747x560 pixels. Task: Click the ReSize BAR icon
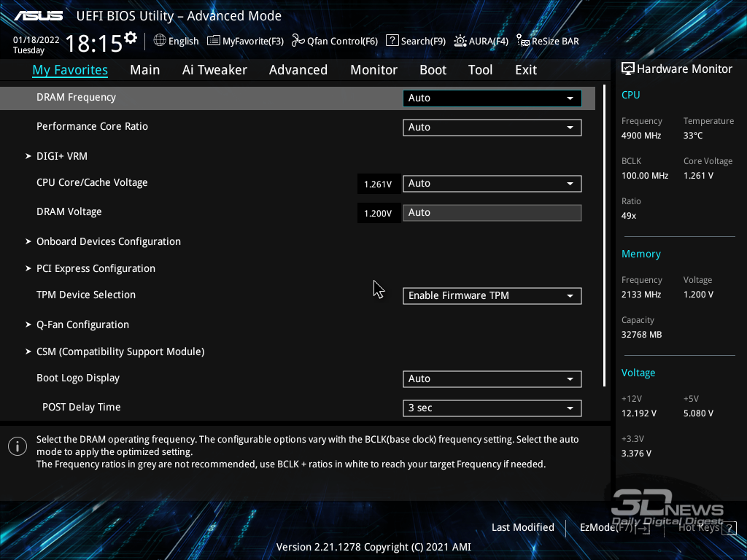[x=523, y=41]
